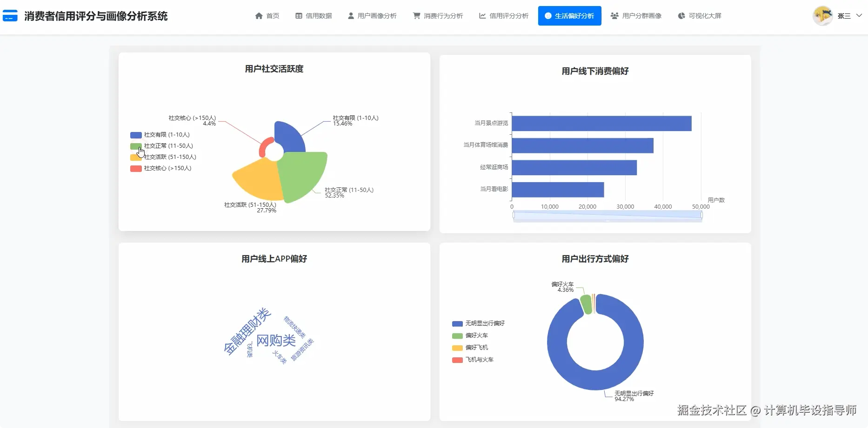
Task: Click the 金融理财类 word in word cloud
Action: (x=247, y=331)
